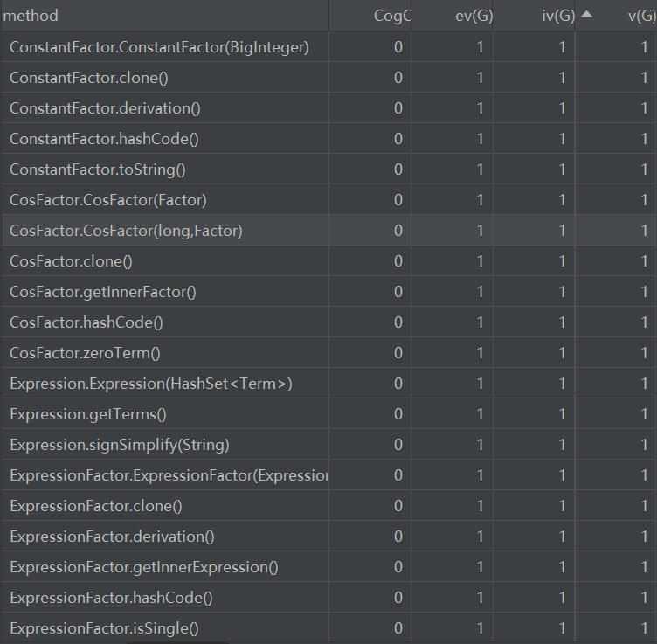The width and height of the screenshot is (657, 644).
Task: Select ExpressionFactor.getInnerExpression() row
Action: [144, 567]
